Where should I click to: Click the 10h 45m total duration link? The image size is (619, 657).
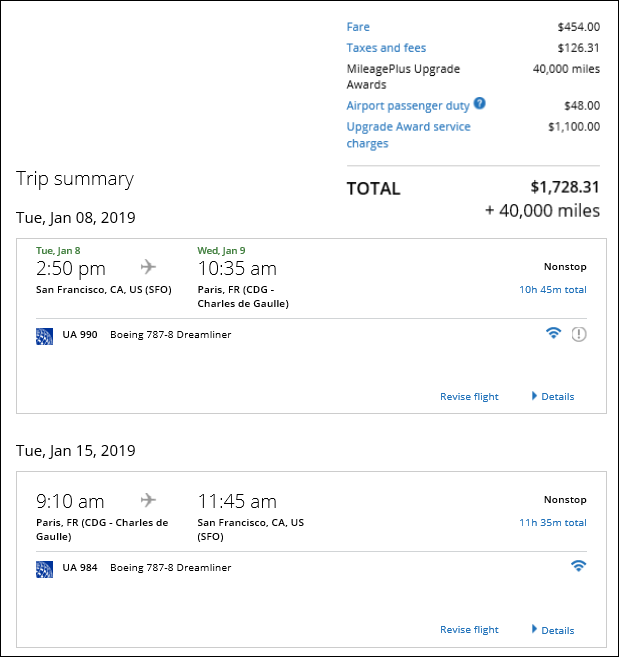(x=553, y=290)
